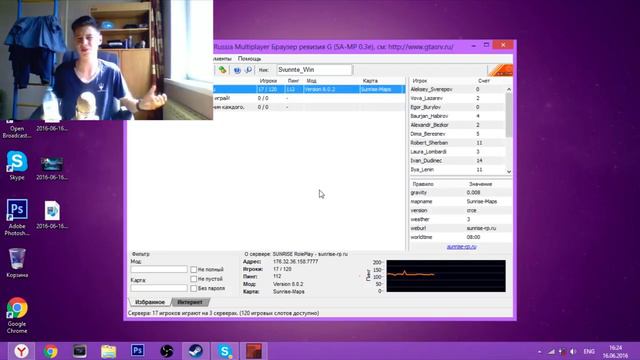
Task: Select the highlighted 17 / 120 server row
Action: (309, 89)
